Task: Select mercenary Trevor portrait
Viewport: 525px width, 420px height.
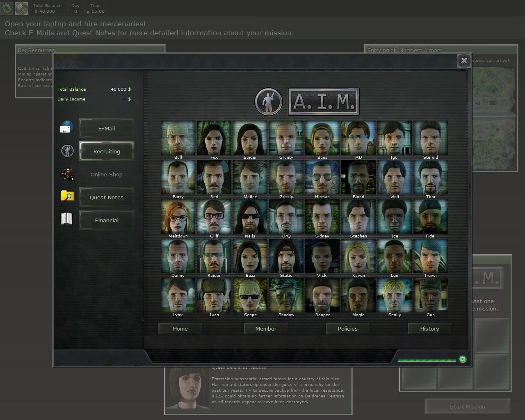Action: tap(431, 256)
